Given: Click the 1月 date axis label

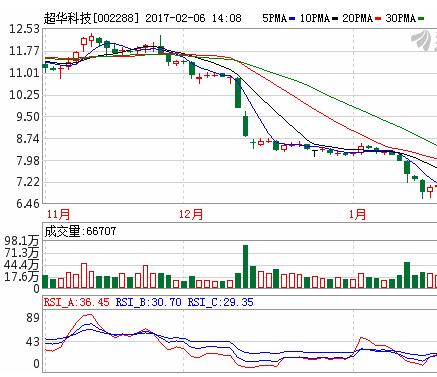Looking at the screenshot, I should tap(357, 214).
